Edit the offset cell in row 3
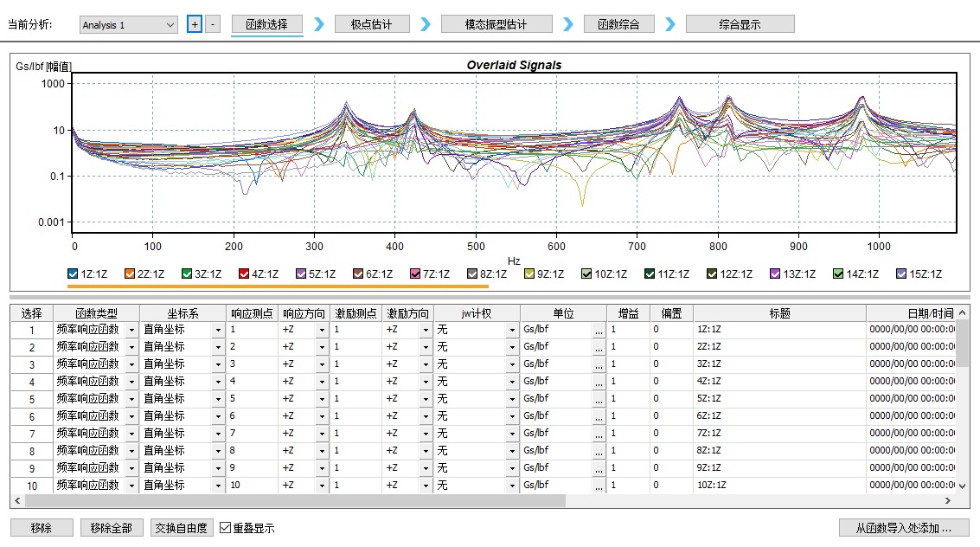This screenshot has height=547, width=980. [671, 364]
